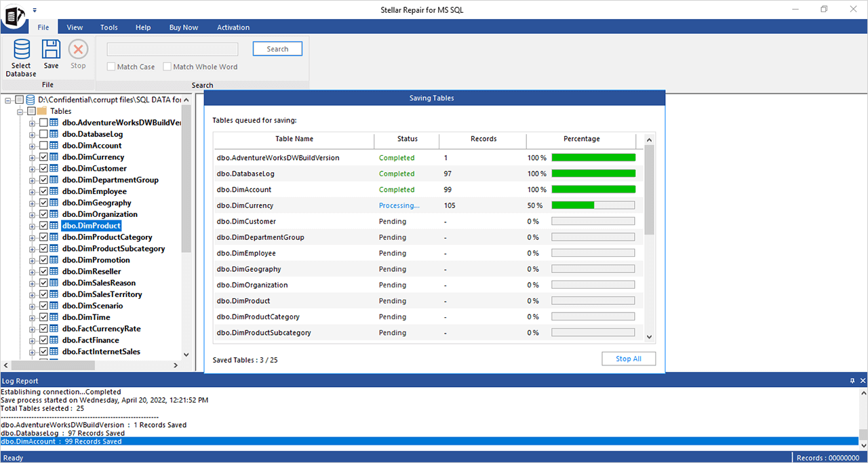Click the 'dbo.DimAccount : 99 Records Saved' log line
The height and width of the screenshot is (463, 868).
61,441
